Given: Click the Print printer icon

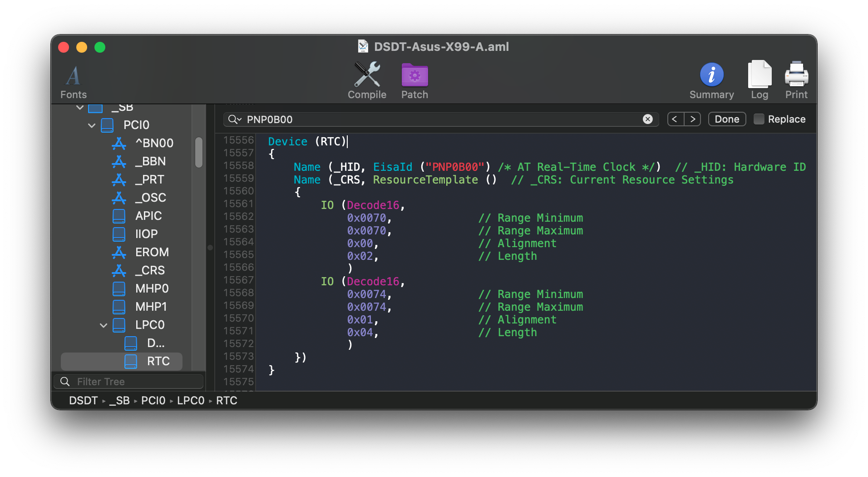Looking at the screenshot, I should coord(796,75).
